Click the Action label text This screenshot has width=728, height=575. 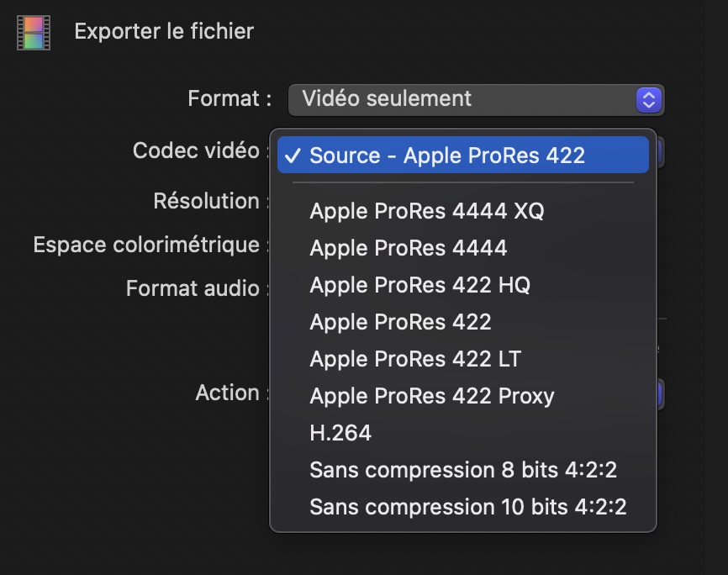point(227,393)
